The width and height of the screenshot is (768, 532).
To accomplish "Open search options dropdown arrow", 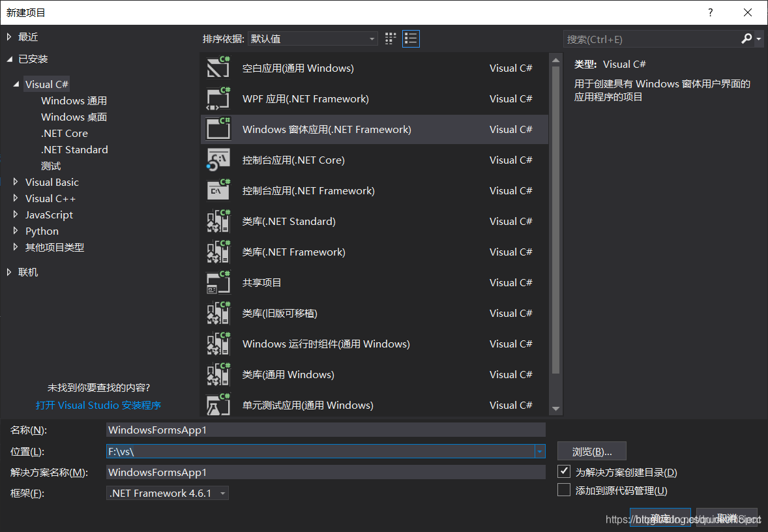I will 759,38.
